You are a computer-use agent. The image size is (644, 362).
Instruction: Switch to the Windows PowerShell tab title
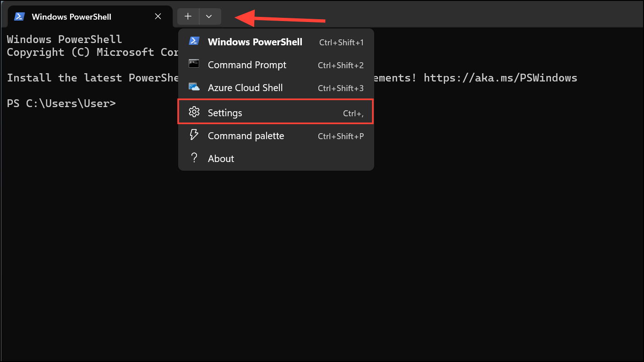pyautogui.click(x=71, y=17)
